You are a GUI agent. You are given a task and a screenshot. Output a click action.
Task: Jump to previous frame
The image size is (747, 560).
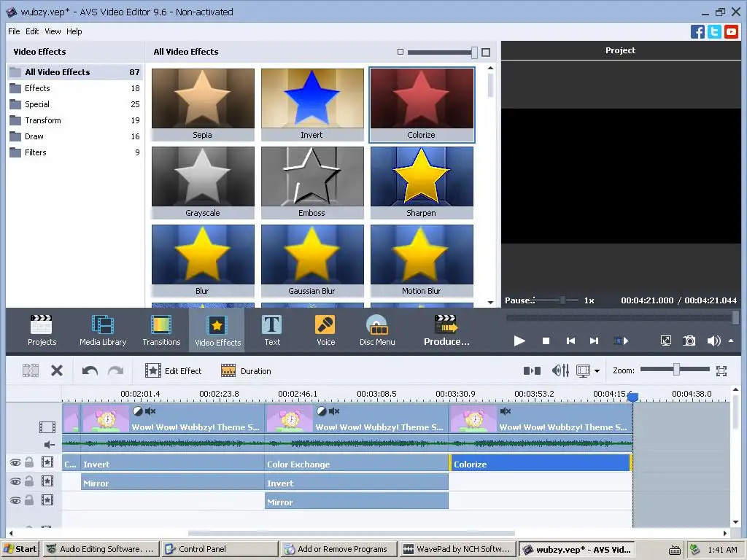click(x=570, y=341)
